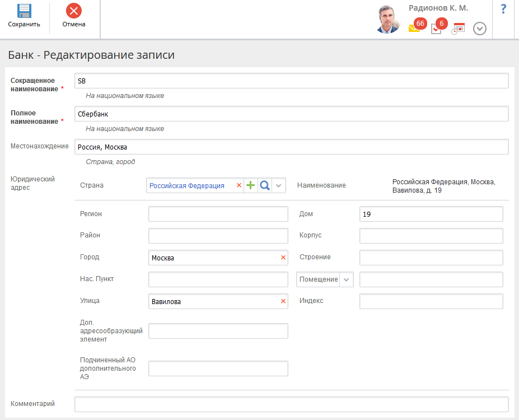Image resolution: width=519 pixels, height=420 pixels.
Task: Open the Помещение type dropdown
Action: point(325,279)
